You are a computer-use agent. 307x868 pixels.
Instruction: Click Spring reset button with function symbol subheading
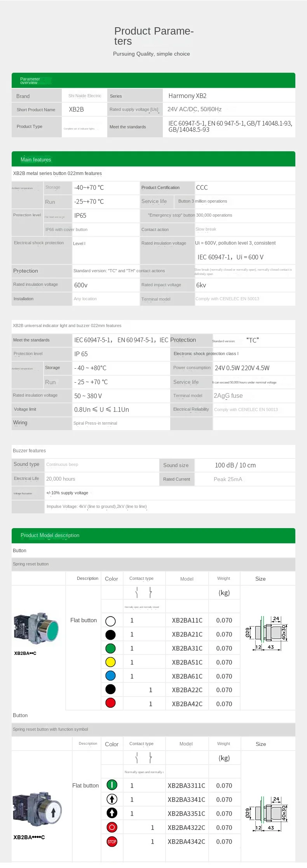(51, 729)
